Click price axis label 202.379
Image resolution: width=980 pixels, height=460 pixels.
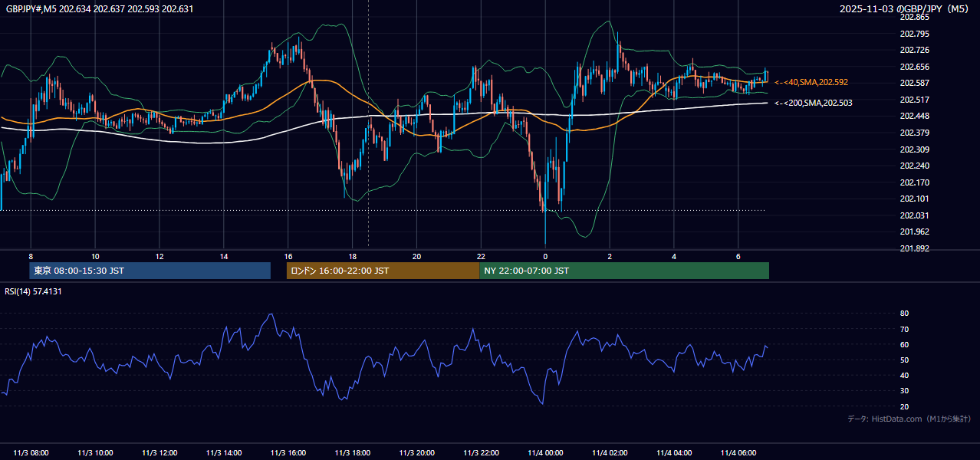tap(914, 133)
